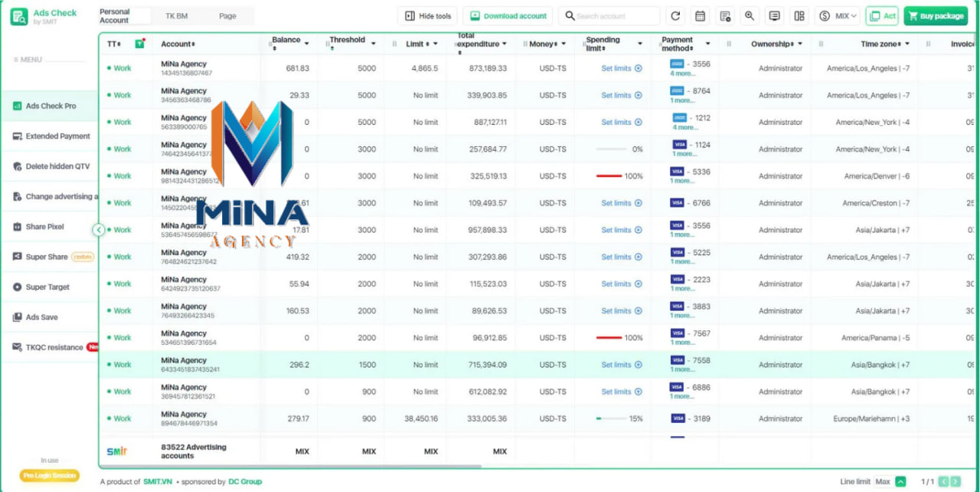The height and width of the screenshot is (492, 980).
Task: Click the table horizontal scrollbar
Action: (291, 465)
